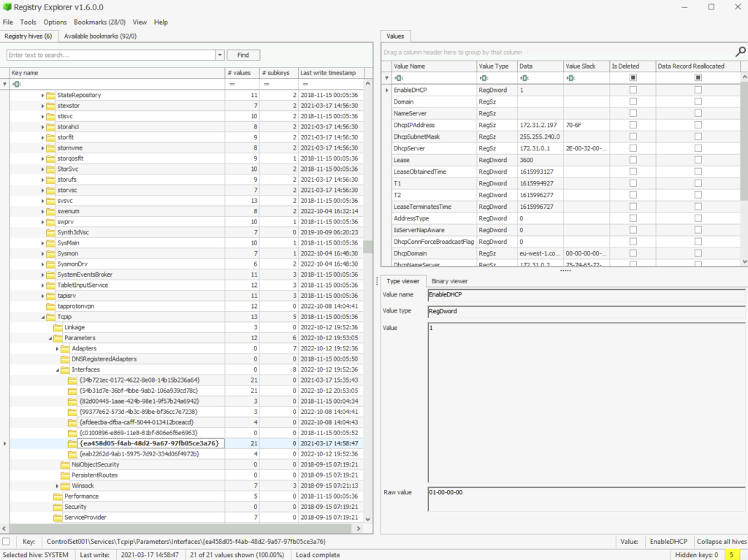
Task: Click the Registry Explorer app icon in title bar
Action: coord(7,7)
